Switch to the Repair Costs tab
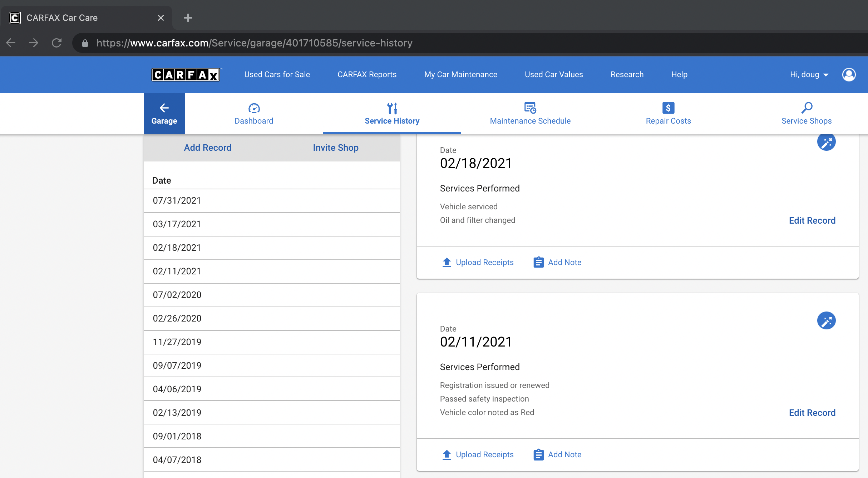Viewport: 868px width, 478px height. pyautogui.click(x=668, y=114)
